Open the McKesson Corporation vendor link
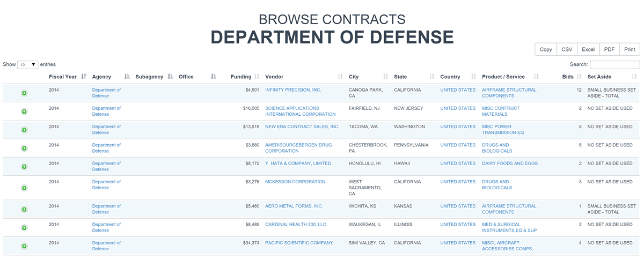Screen dimensions: 644x268 click(295, 182)
